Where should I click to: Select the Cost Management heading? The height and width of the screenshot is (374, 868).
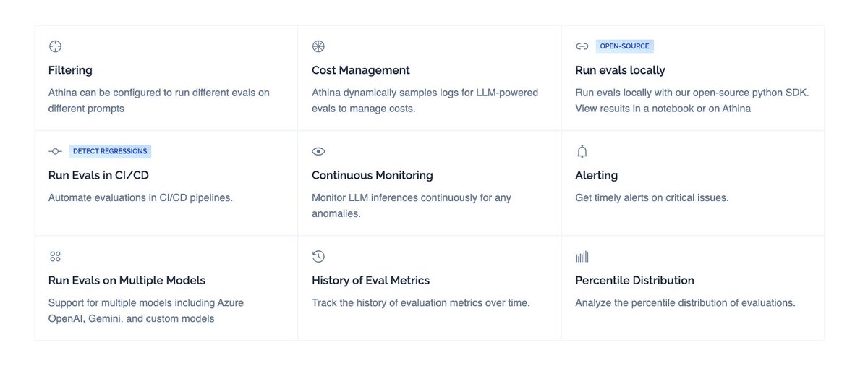coord(360,70)
